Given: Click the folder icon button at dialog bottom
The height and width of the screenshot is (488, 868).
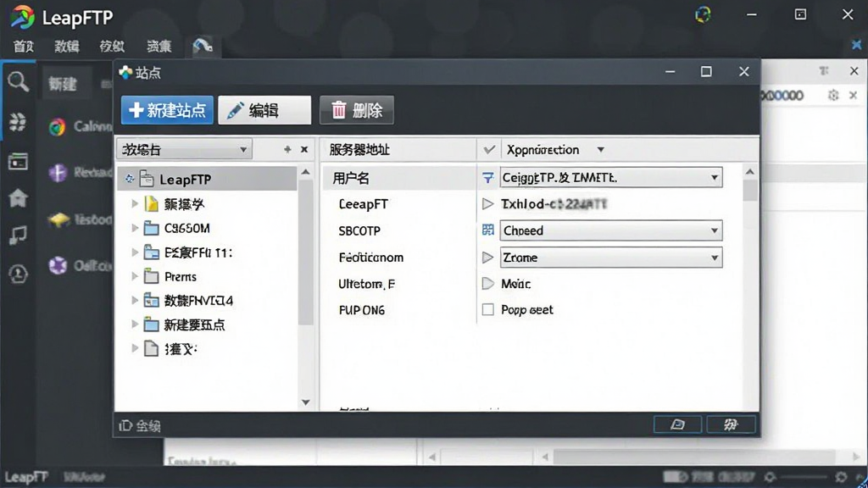Looking at the screenshot, I should coord(677,424).
